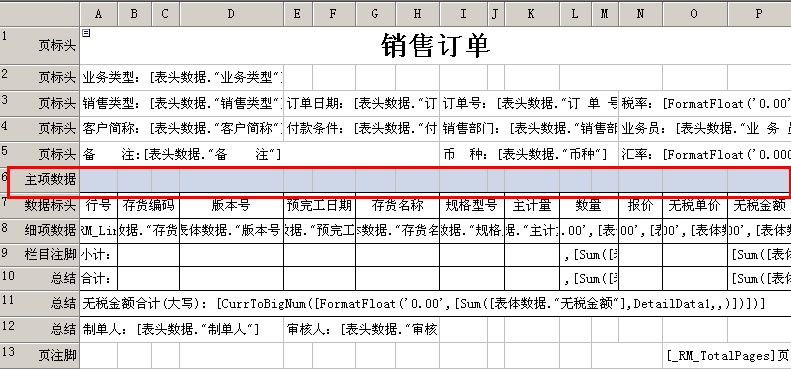The image size is (791, 369).
Task: Click the 订单号 field cell
Action: 529,104
